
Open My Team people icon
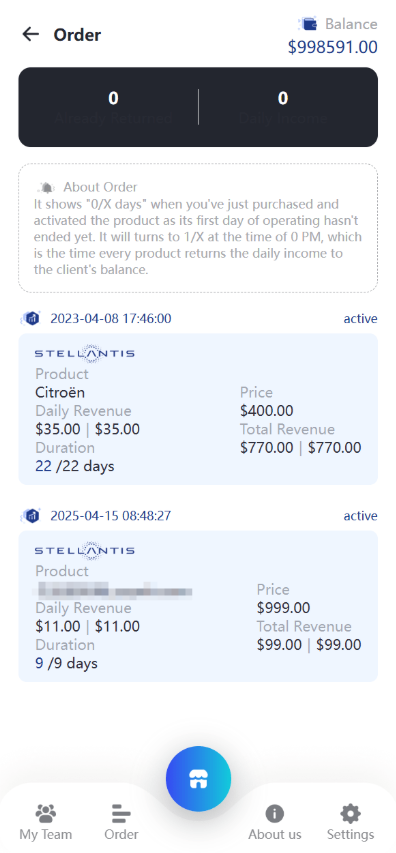pos(46,814)
